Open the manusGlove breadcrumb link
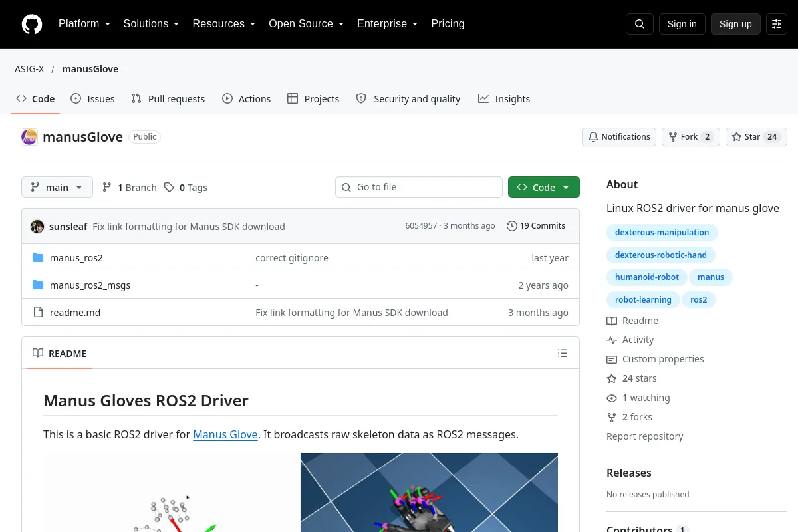The height and width of the screenshot is (532, 798). point(90,69)
